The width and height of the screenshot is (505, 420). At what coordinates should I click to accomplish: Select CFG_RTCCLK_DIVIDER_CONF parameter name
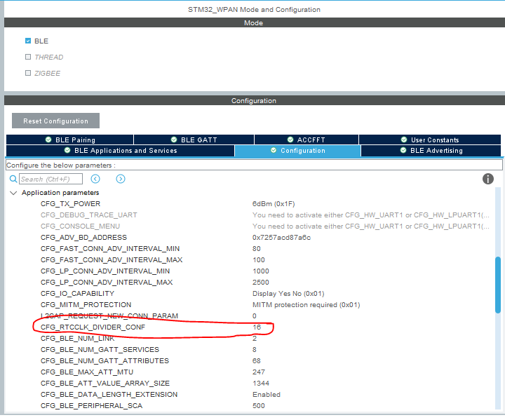pyautogui.click(x=93, y=327)
